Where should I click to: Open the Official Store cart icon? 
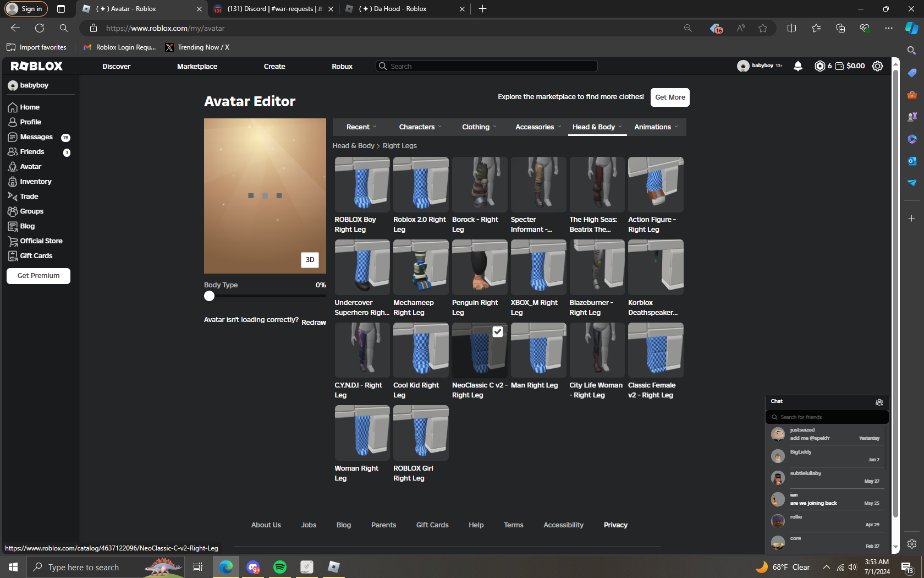pyautogui.click(x=13, y=241)
